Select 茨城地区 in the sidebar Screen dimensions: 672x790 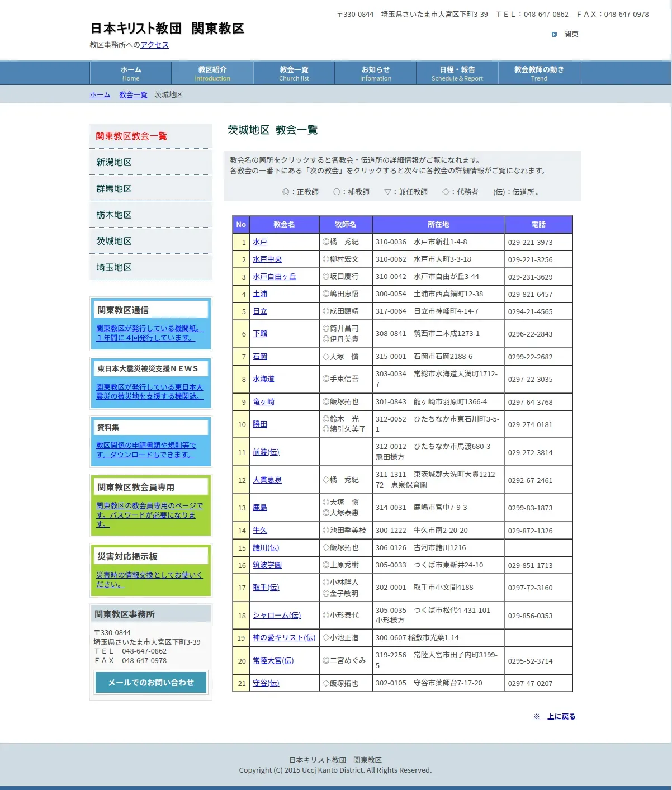[151, 241]
